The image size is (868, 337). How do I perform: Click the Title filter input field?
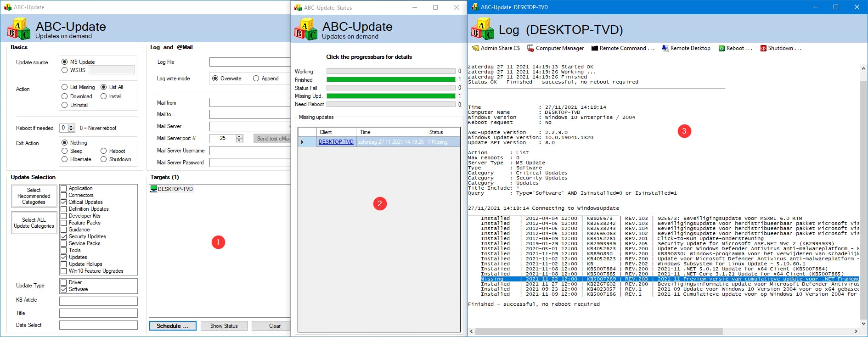(98, 313)
